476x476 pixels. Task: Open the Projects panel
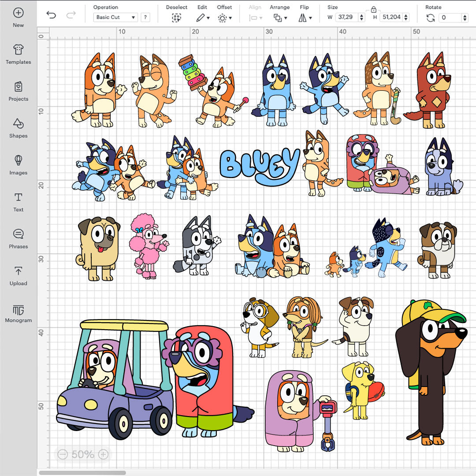pos(18,91)
